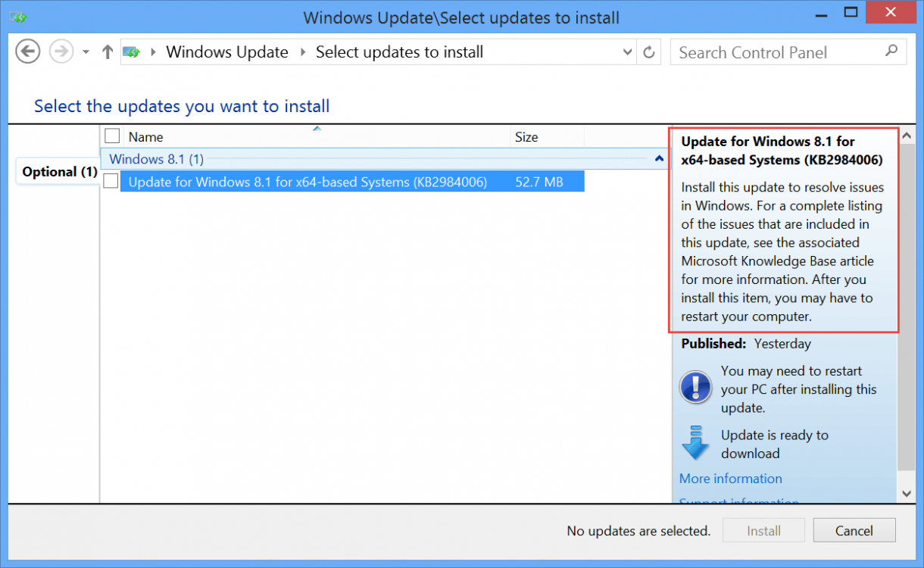Click the Search Control Panel box

click(788, 52)
